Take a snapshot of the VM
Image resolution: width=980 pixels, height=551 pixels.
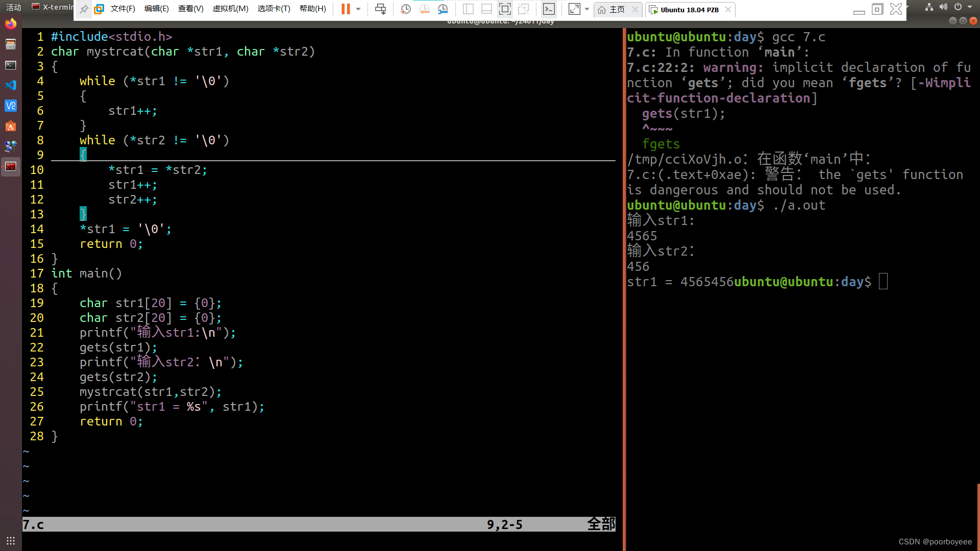(x=406, y=9)
